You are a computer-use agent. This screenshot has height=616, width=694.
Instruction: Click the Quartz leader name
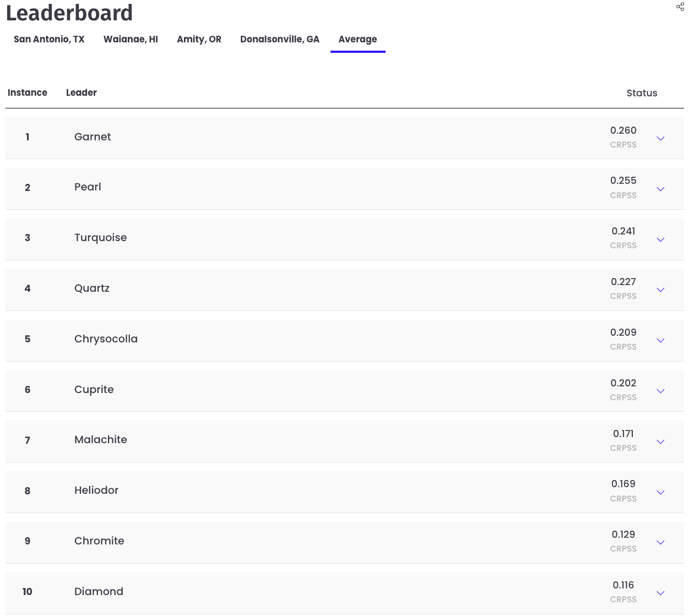pos(92,288)
